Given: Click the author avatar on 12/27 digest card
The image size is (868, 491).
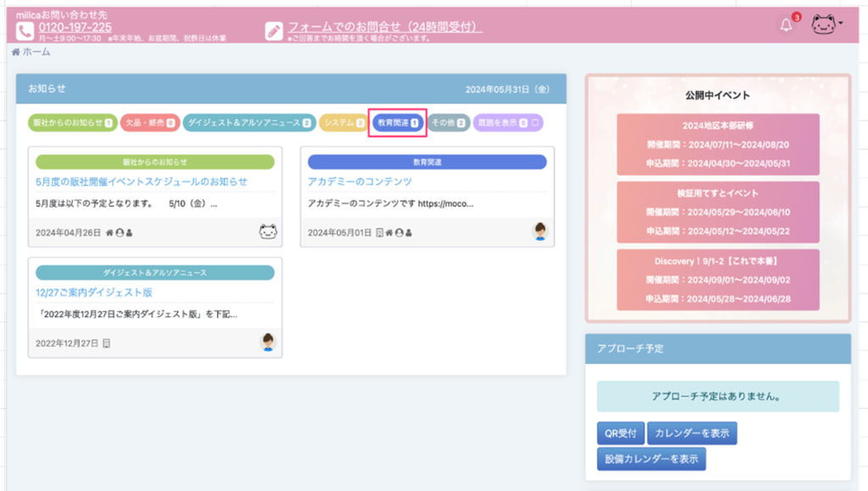Looking at the screenshot, I should coord(268,343).
